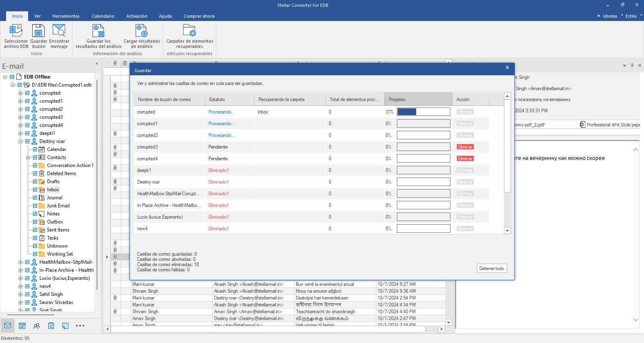The image size is (644, 343).
Task: Open the Herramientas ribbon tab
Action: point(66,16)
